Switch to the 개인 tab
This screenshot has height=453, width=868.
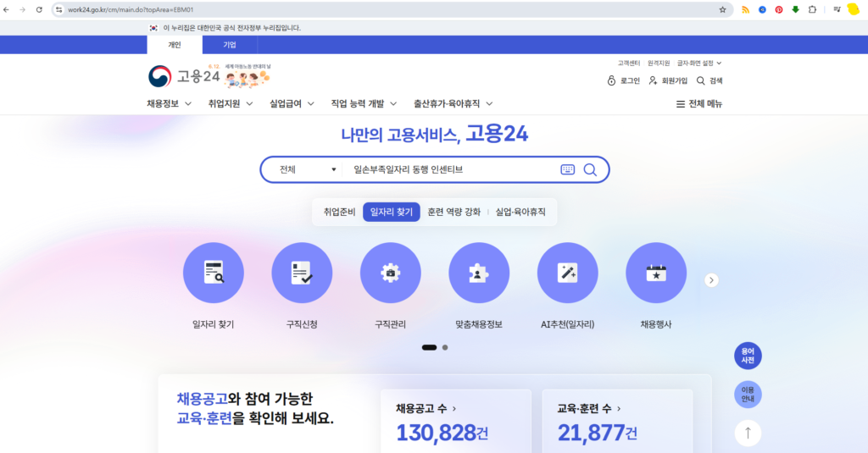(x=175, y=45)
